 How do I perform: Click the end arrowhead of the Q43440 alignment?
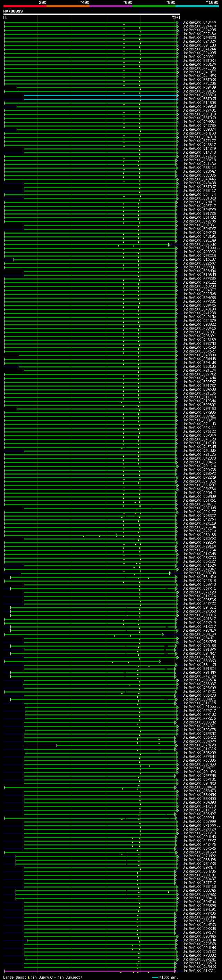point(177,23)
